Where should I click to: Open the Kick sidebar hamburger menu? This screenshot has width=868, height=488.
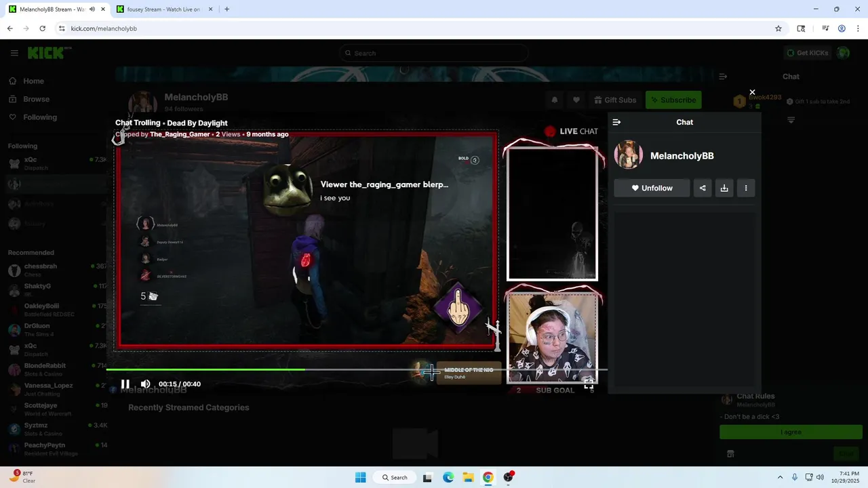click(x=14, y=53)
